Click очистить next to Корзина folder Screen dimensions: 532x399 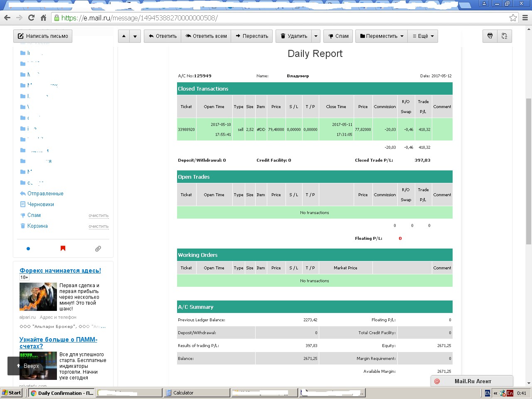[99, 227]
